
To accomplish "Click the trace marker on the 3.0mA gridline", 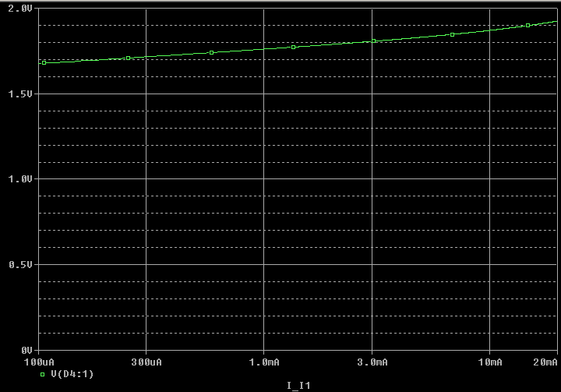I will pyautogui.click(x=373, y=41).
